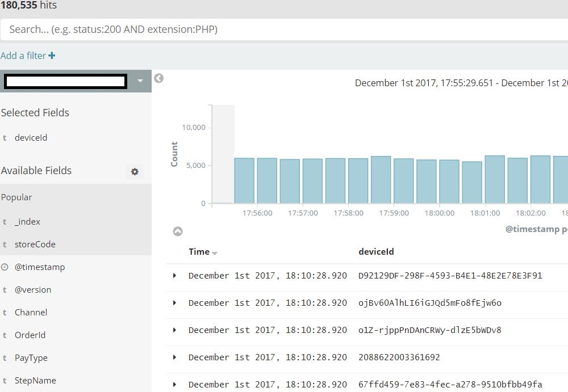Open the index pattern dropdown arrow
This screenshot has width=568, height=392.
point(140,81)
